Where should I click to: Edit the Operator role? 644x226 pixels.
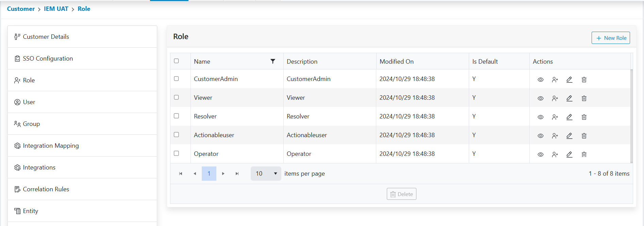(569, 155)
